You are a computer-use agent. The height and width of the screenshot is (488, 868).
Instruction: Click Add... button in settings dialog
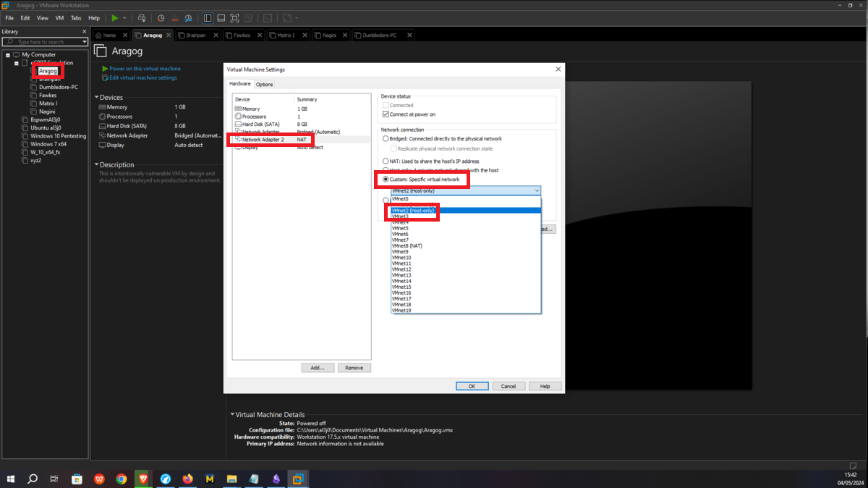318,368
